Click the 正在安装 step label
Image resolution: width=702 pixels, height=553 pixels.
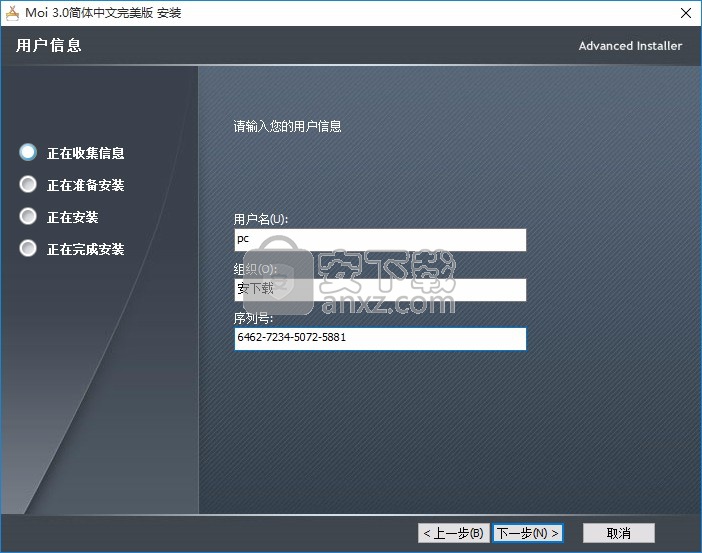73,217
